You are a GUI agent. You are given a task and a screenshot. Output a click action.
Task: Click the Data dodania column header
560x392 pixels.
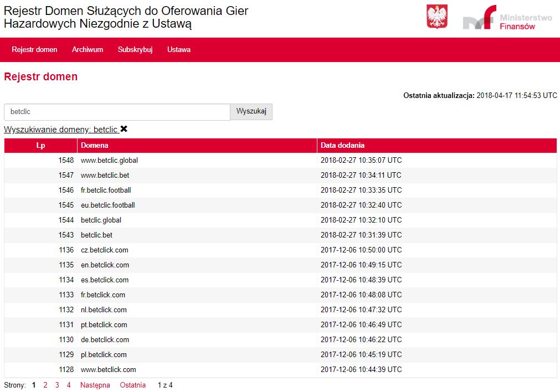437,145
